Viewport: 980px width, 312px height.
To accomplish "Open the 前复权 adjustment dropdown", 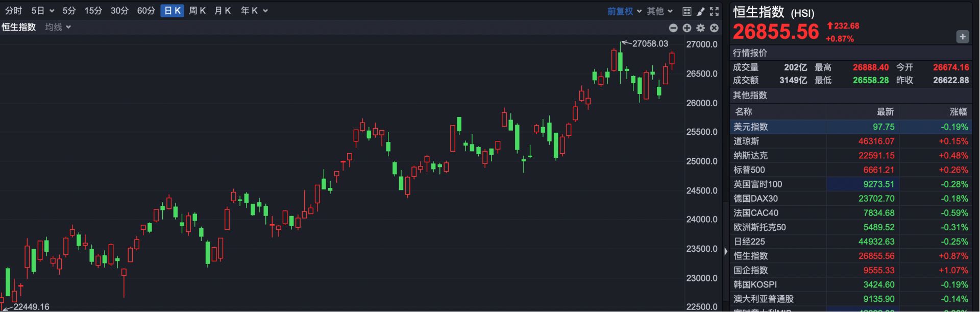I will click(x=624, y=11).
